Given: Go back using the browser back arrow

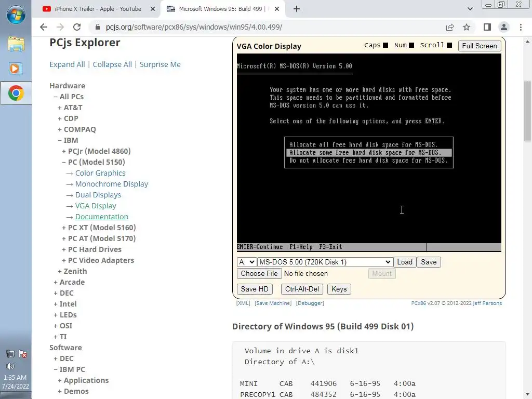Looking at the screenshot, I should pyautogui.click(x=44, y=27).
